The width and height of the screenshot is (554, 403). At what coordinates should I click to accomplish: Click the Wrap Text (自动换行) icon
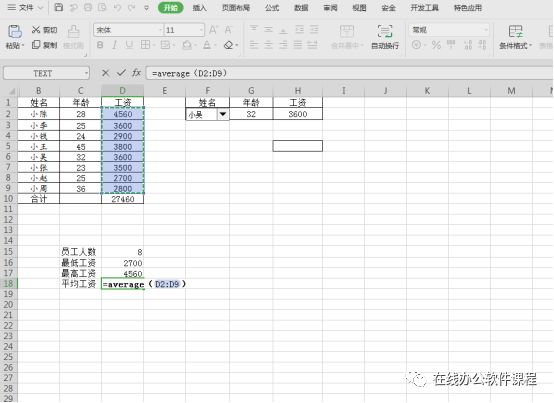(x=385, y=31)
